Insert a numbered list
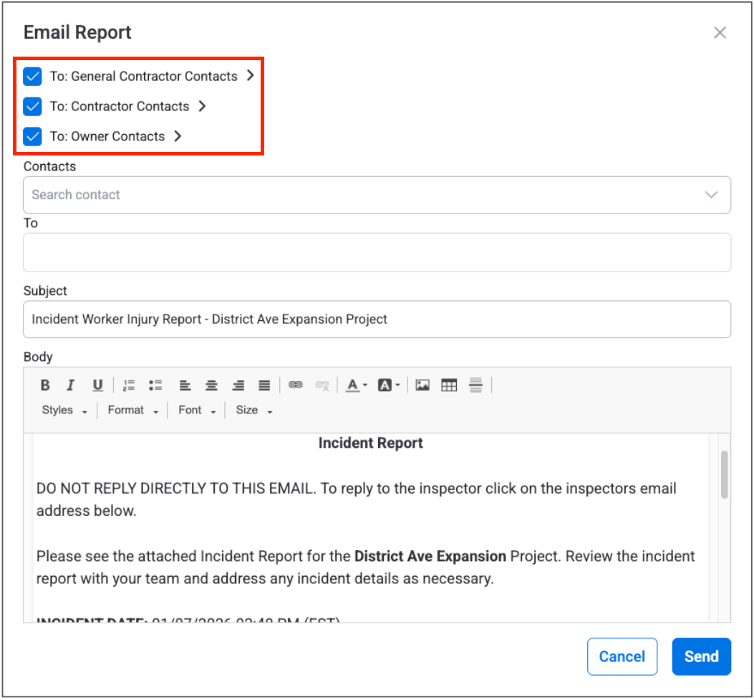 coord(129,385)
